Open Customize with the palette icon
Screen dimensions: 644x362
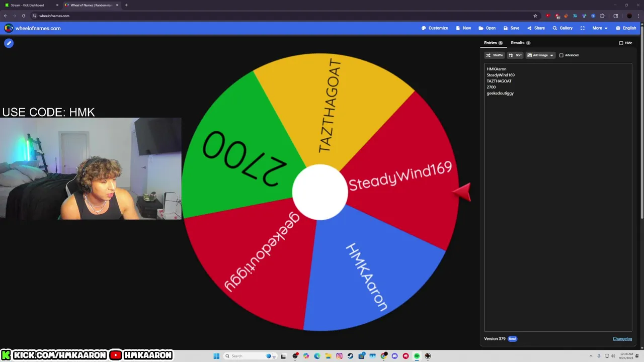(435, 28)
